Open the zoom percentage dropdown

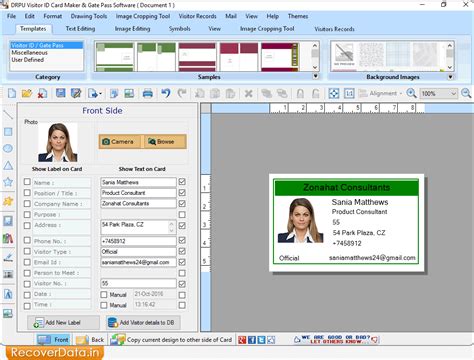(453, 94)
